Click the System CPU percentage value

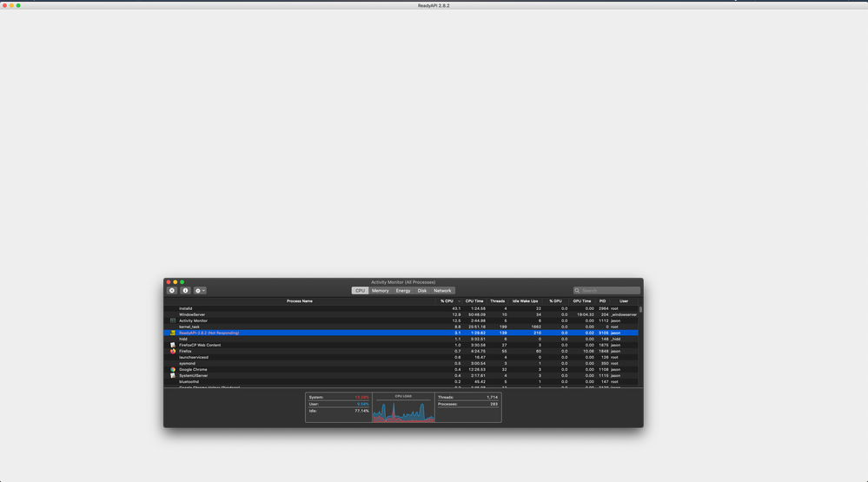[x=361, y=398]
